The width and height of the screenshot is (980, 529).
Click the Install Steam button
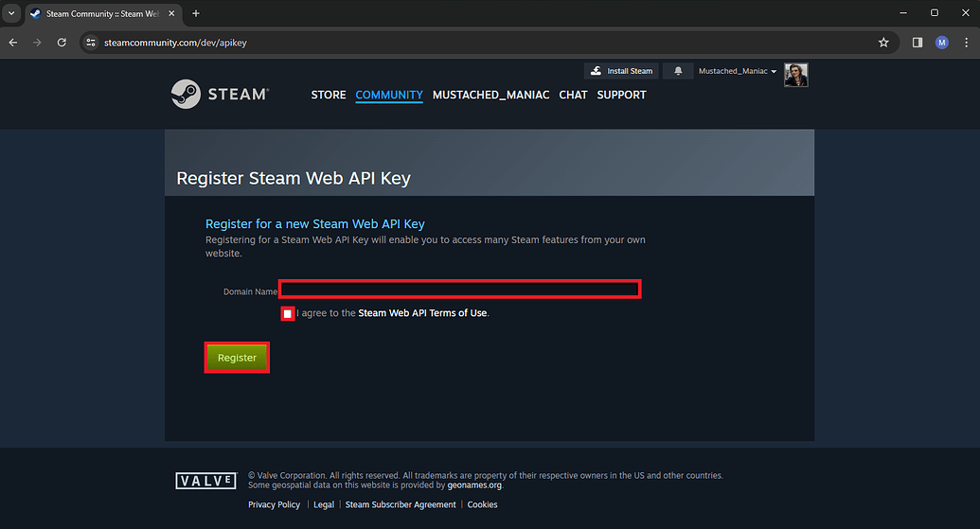pos(621,71)
